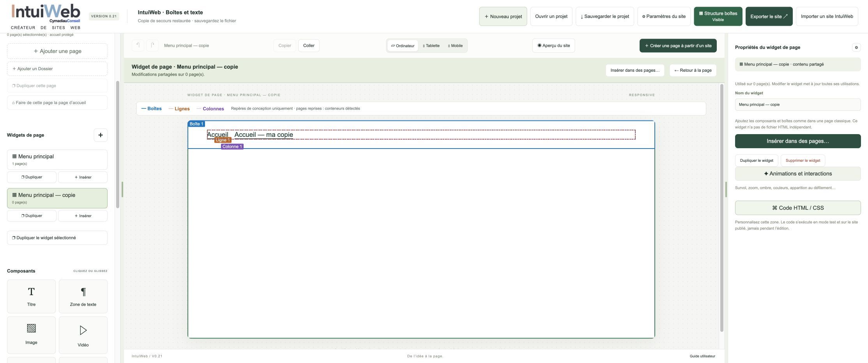Image resolution: width=868 pixels, height=363 pixels.
Task: Add a new page widget with plus button
Action: (x=101, y=135)
